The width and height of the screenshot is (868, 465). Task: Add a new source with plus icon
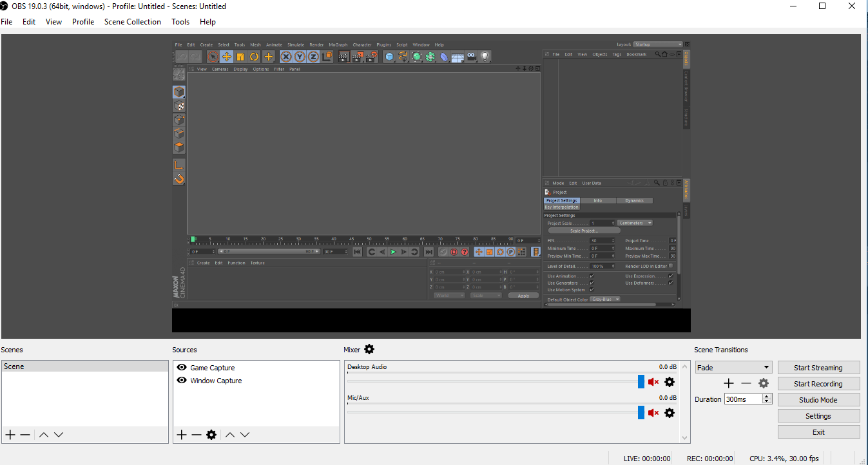182,435
